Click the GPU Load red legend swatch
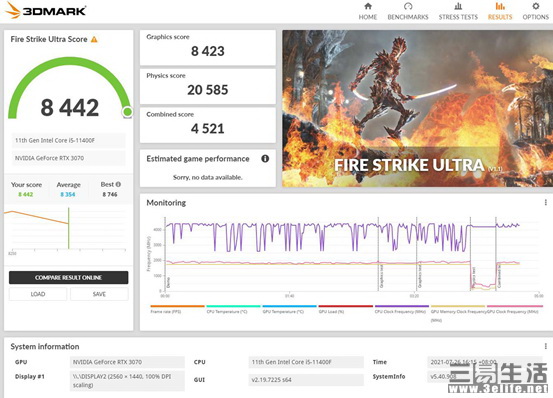 coord(346,306)
